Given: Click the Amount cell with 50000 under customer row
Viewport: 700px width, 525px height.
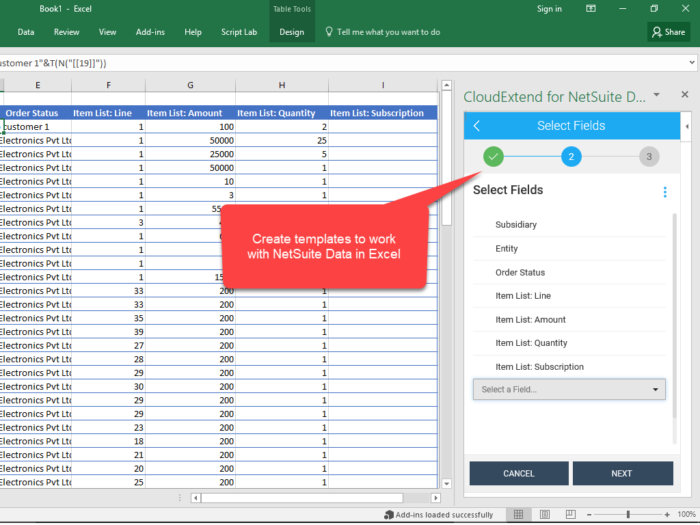Looking at the screenshot, I should [x=191, y=141].
